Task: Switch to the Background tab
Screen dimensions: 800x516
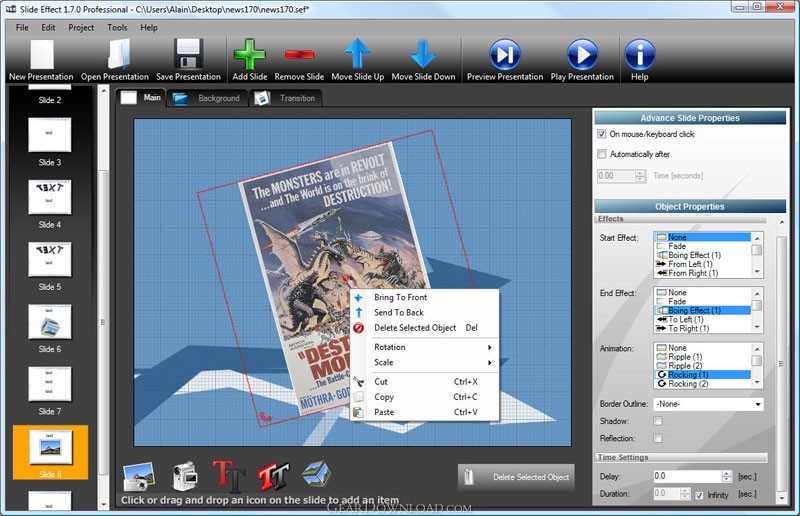Action: click(x=206, y=98)
